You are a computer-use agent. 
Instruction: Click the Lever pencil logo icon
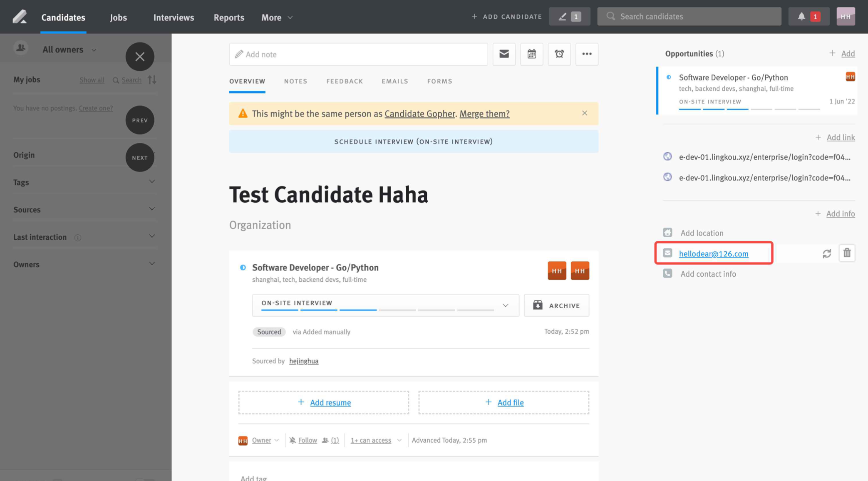19,17
